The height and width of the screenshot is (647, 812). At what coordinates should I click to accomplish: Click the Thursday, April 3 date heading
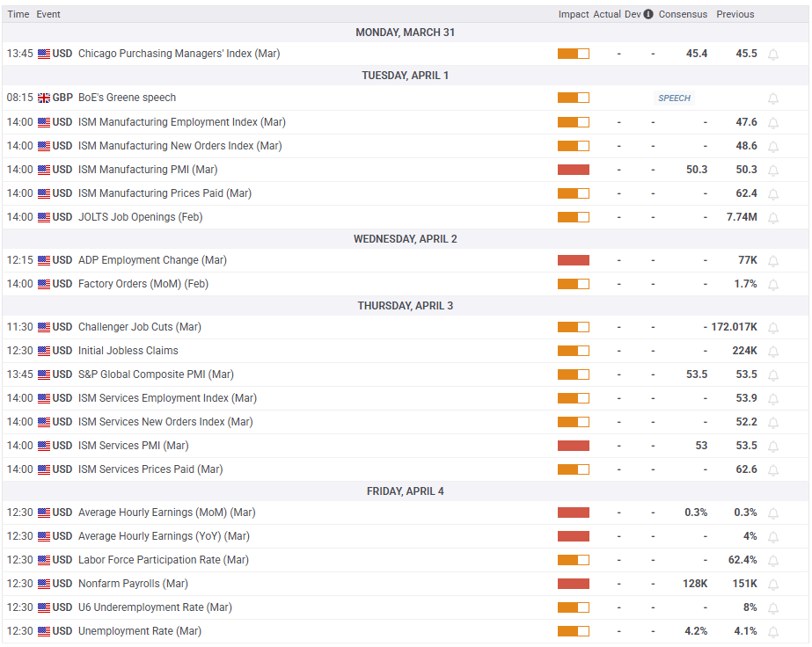(x=405, y=306)
